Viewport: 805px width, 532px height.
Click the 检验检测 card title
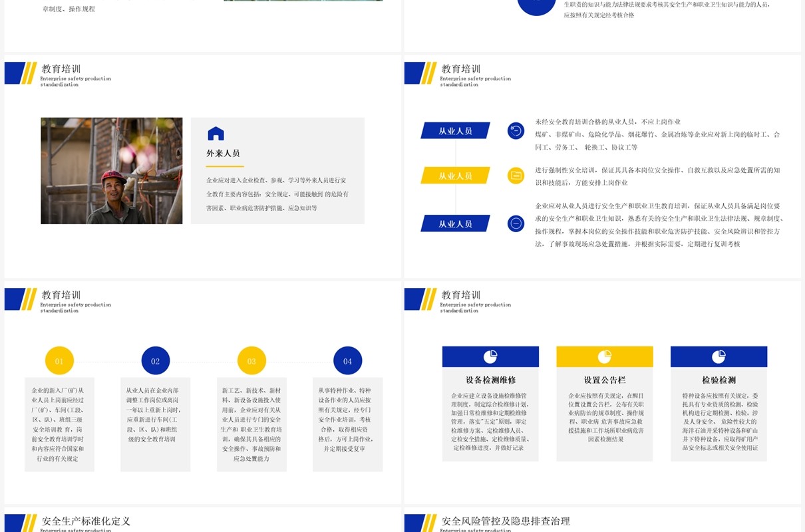(719, 380)
